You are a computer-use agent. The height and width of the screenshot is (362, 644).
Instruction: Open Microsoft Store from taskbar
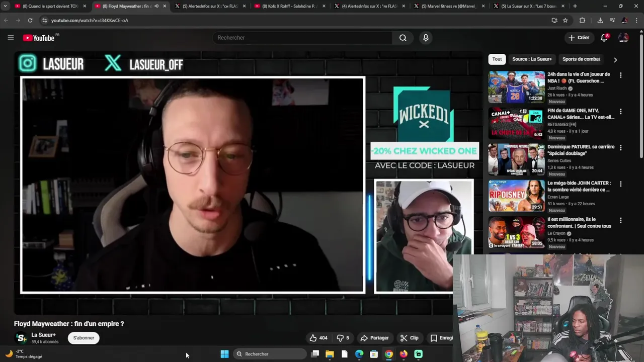[374, 354]
